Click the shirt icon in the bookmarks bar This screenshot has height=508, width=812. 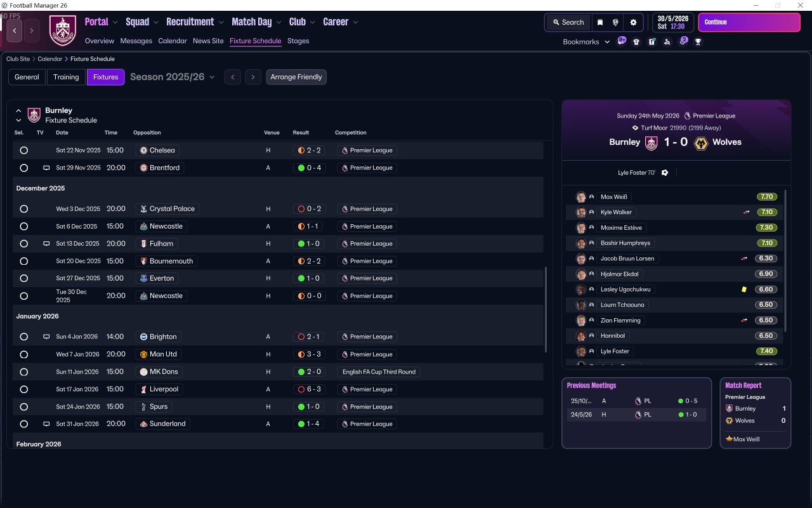636,42
